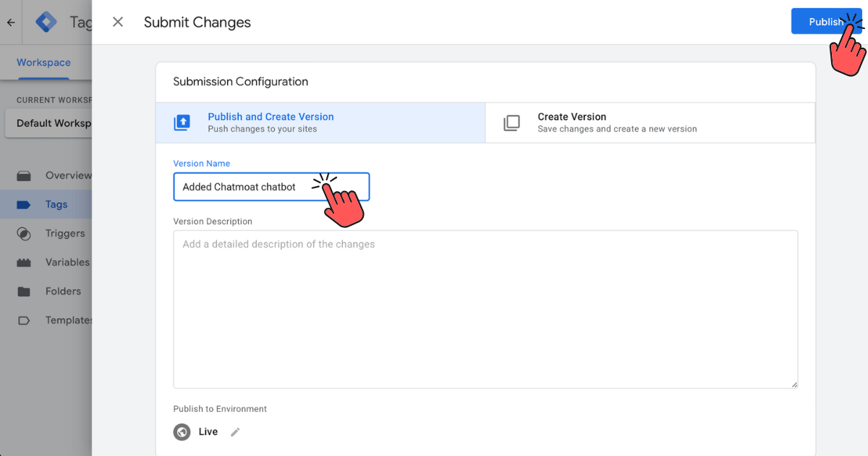868x456 pixels.
Task: Click the Google Tag Manager logo icon
Action: pyautogui.click(x=46, y=22)
